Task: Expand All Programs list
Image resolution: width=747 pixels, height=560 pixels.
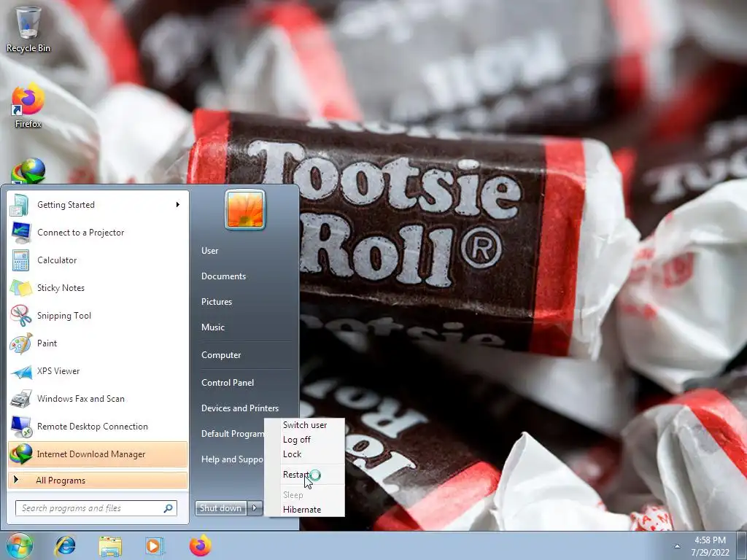Action: click(97, 481)
